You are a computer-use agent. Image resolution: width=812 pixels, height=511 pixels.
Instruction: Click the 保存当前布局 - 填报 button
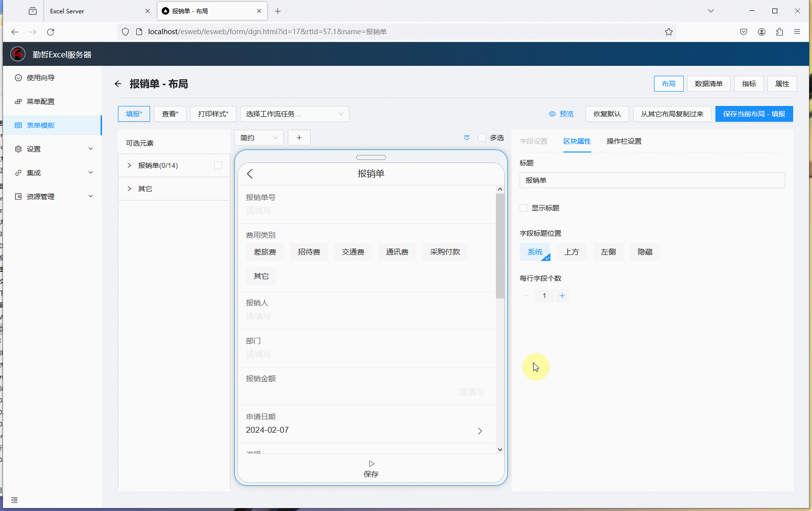[x=754, y=114]
